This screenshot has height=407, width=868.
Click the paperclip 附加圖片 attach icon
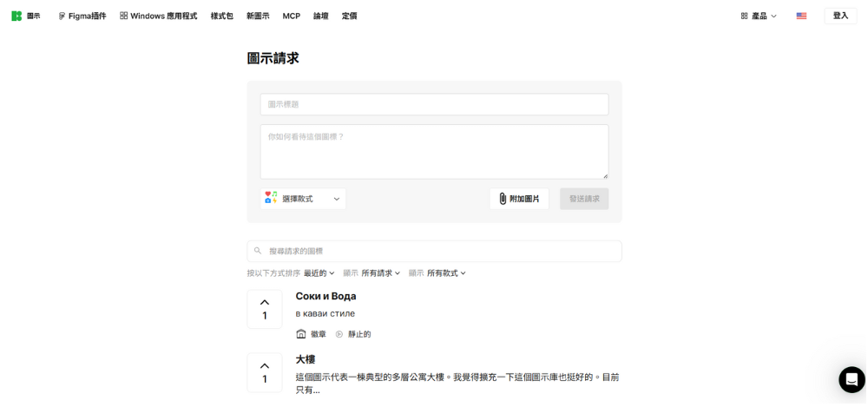[x=503, y=199]
